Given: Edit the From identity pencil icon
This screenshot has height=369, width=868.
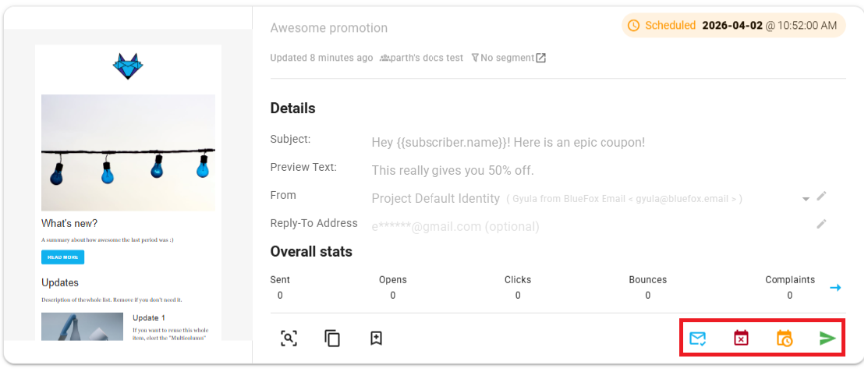Looking at the screenshot, I should [x=821, y=197].
